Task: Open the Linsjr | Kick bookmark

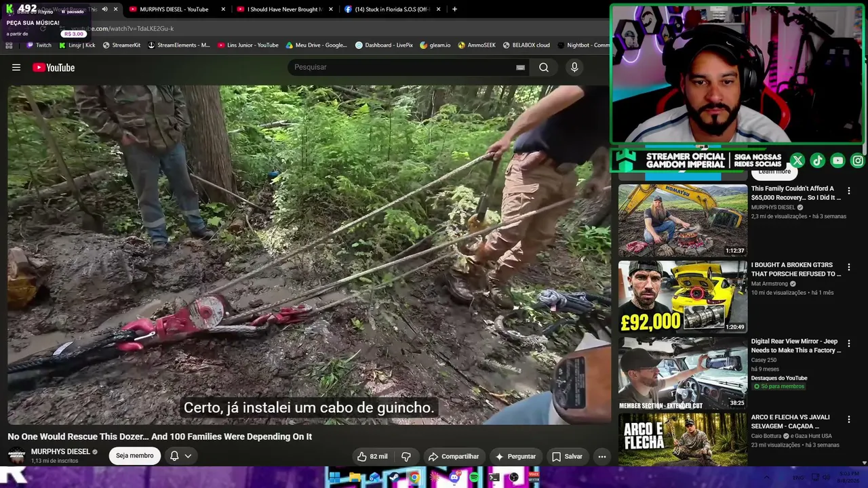Action: pyautogui.click(x=77, y=45)
